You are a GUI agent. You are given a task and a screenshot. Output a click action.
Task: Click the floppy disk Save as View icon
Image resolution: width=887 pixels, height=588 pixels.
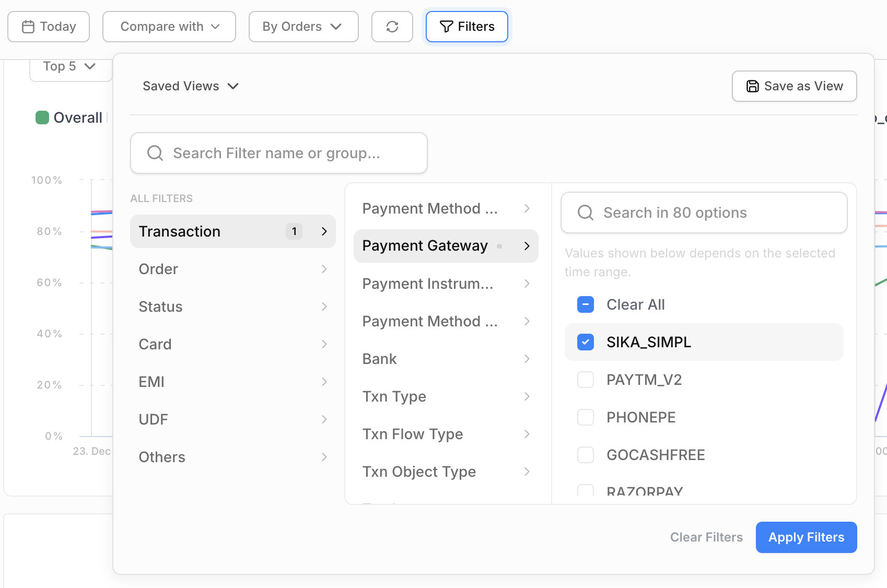click(x=752, y=86)
